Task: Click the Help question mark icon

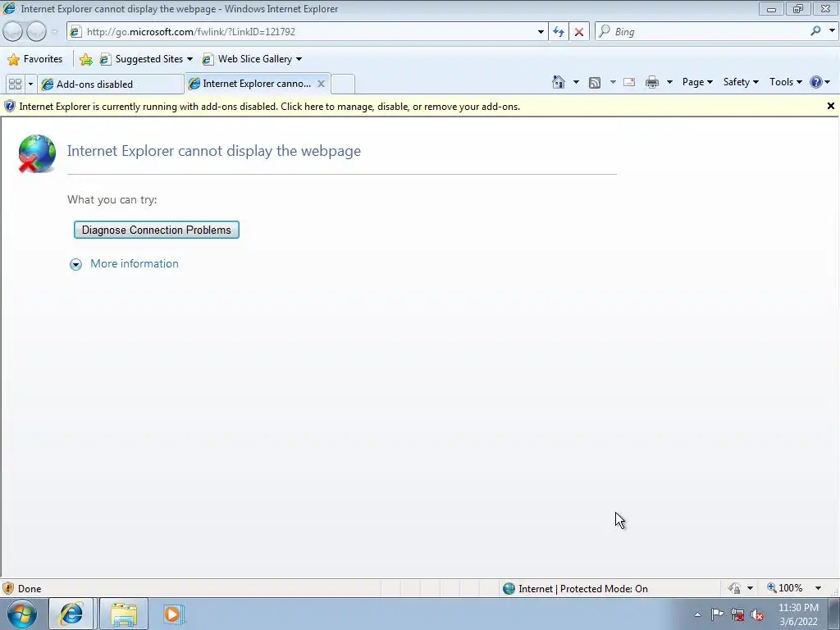Action: (816, 82)
